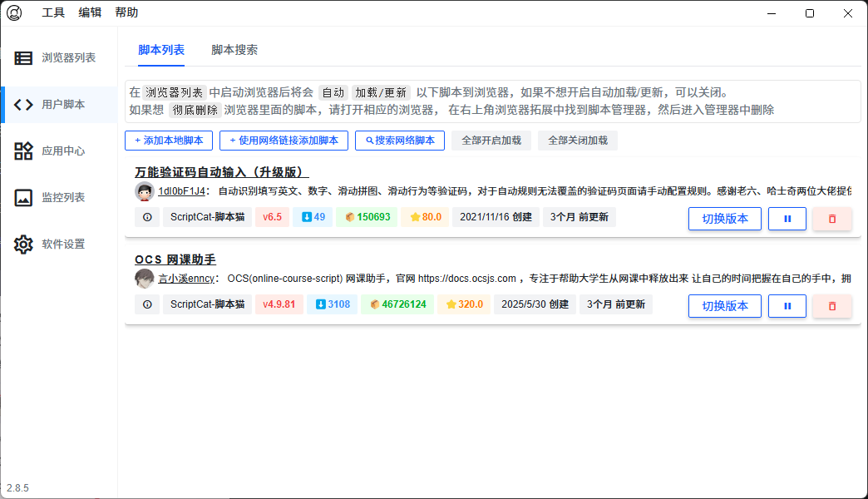Open 切换版本 for OCS 网课助手

[x=725, y=306]
